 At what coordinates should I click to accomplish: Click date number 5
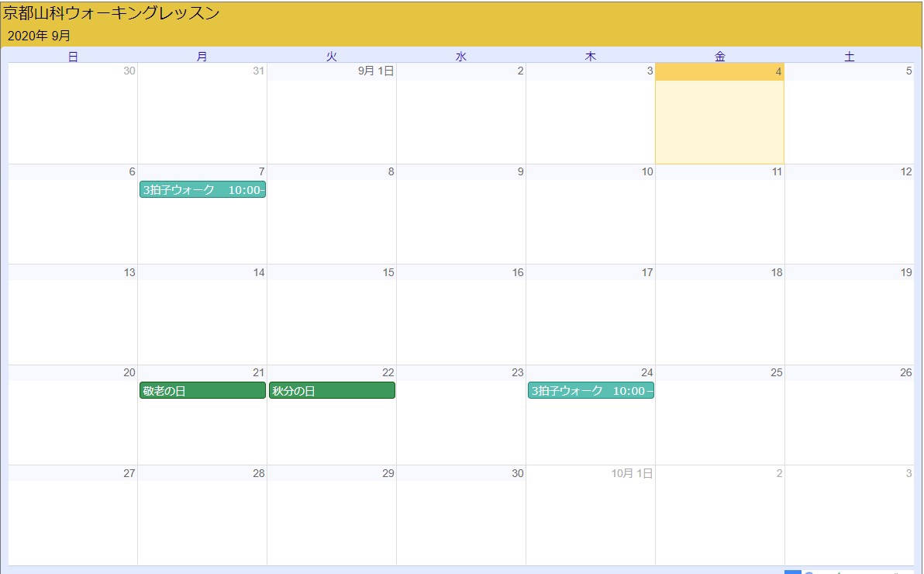click(x=908, y=71)
